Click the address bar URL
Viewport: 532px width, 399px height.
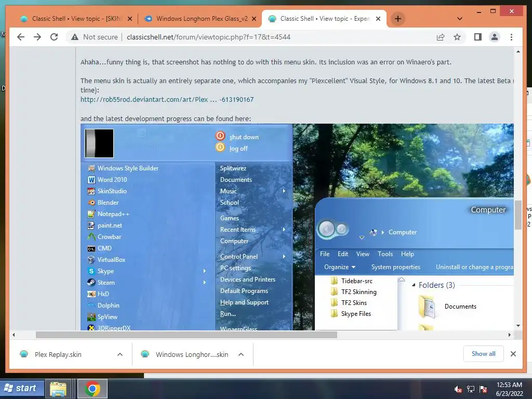point(208,37)
